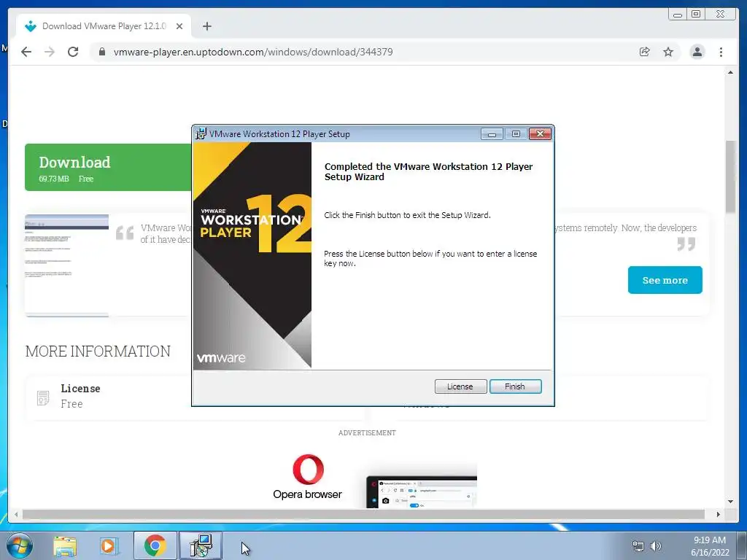Share this page via the share icon

tap(645, 52)
